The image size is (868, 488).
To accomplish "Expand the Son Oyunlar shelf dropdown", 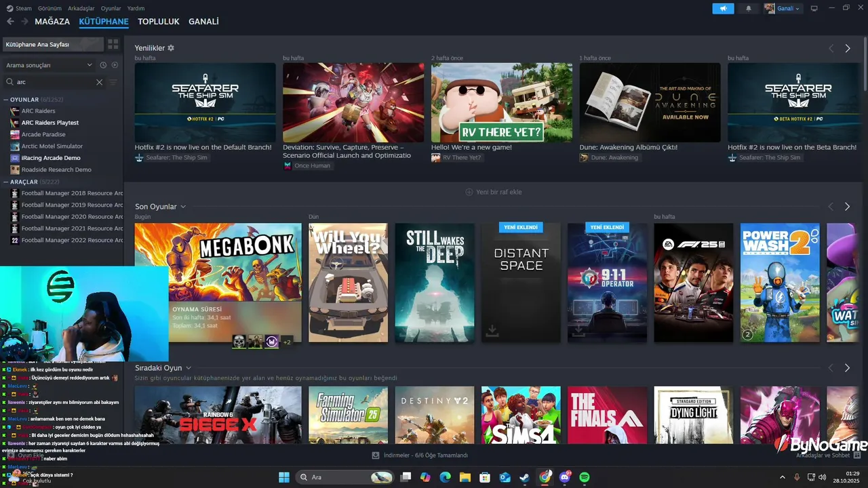I will click(183, 207).
